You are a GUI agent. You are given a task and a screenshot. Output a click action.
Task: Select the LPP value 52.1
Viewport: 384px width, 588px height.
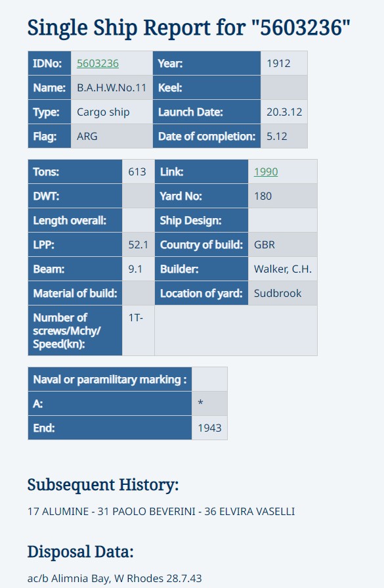pyautogui.click(x=139, y=245)
